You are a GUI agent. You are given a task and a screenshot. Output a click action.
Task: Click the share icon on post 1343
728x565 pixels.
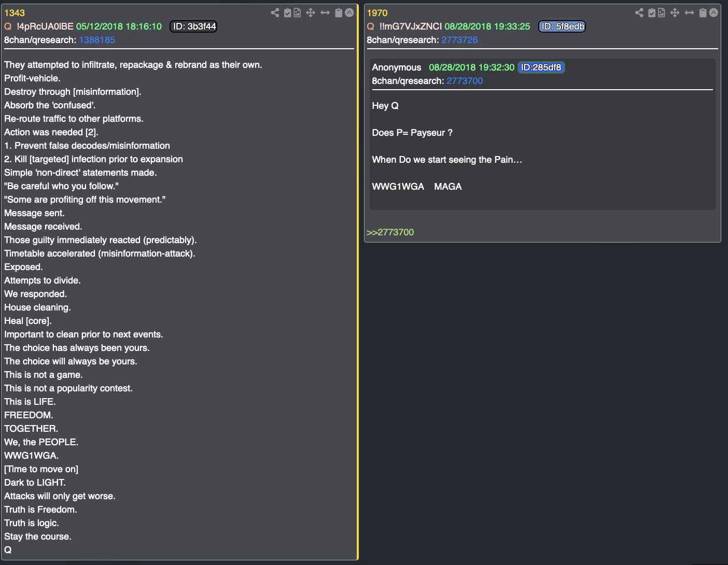tap(275, 13)
